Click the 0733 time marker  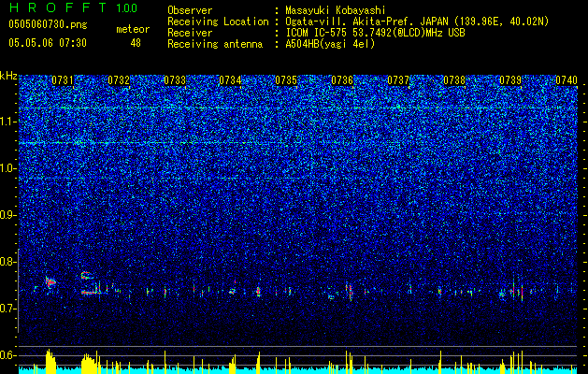(x=175, y=80)
